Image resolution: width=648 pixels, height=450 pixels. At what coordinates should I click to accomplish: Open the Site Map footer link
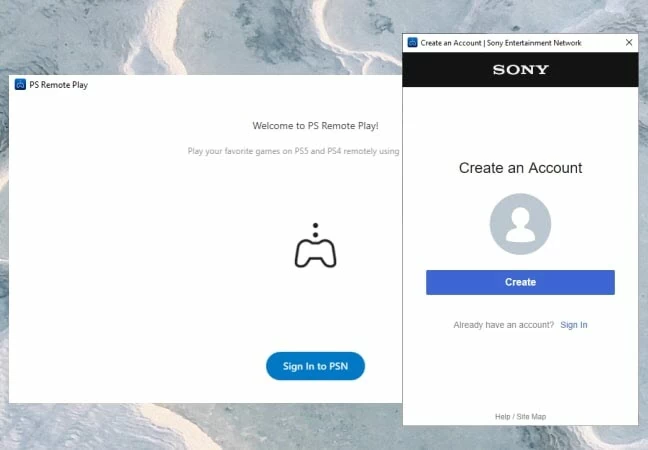532,416
